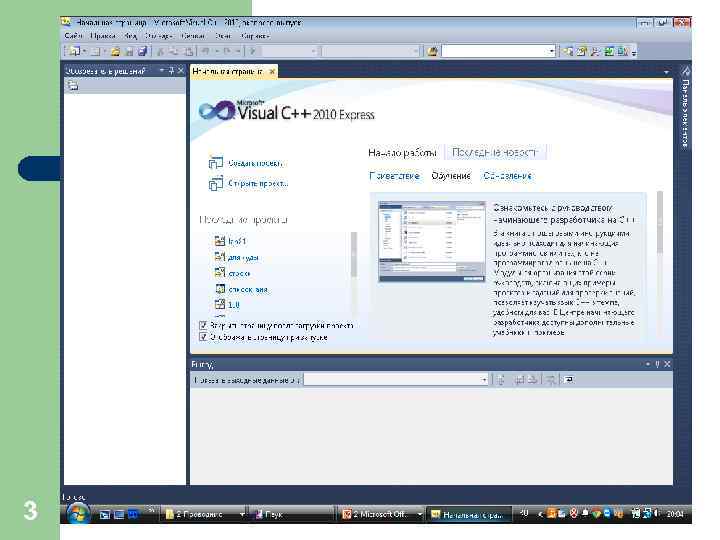This screenshot has height=540, width=720.
Task: Open the Output source combo box
Action: [395, 380]
